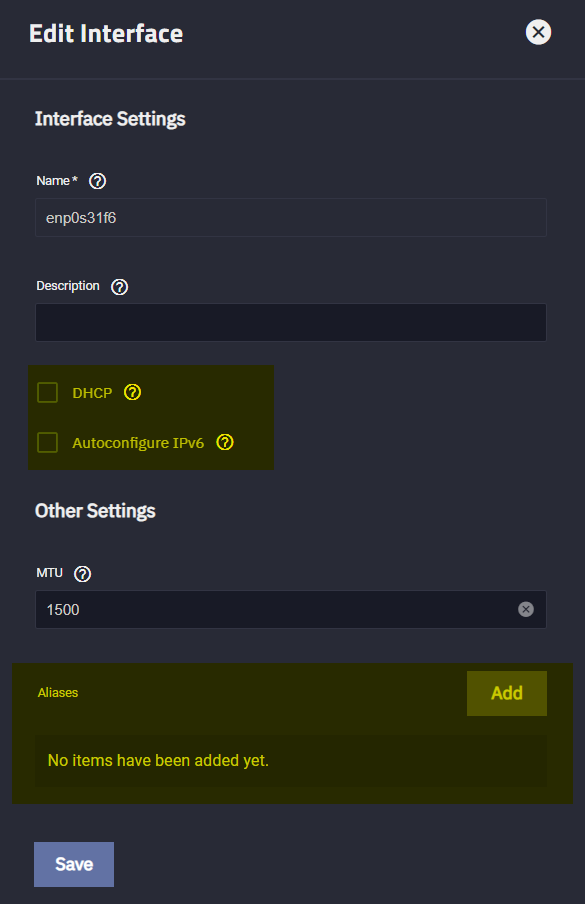The height and width of the screenshot is (904, 585).
Task: Save the interface settings
Action: (74, 864)
